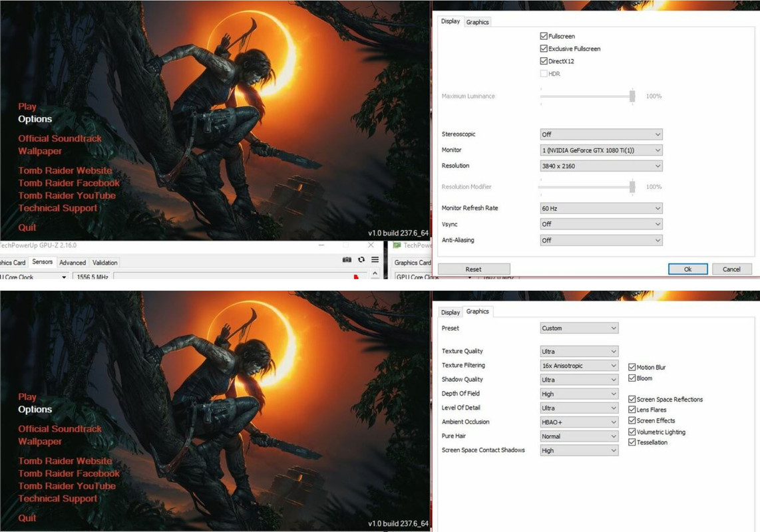This screenshot has width=760, height=532.
Task: Click the GPU-Z sensors scroll-up arrow
Action: click(x=375, y=274)
